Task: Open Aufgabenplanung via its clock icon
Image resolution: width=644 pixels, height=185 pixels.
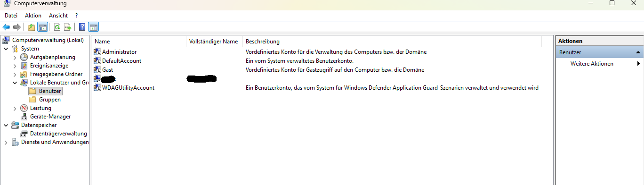Action: click(x=24, y=57)
